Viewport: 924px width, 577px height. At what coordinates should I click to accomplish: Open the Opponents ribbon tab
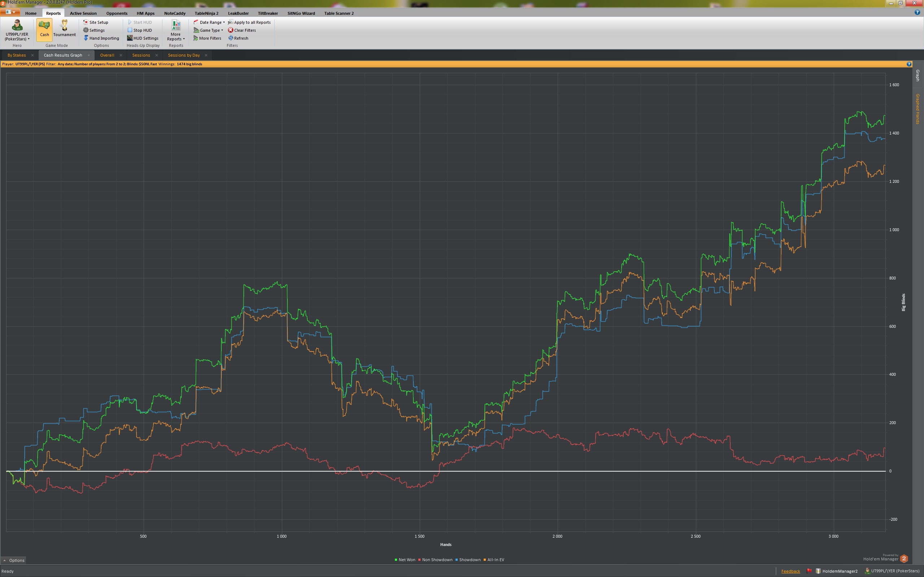point(117,13)
